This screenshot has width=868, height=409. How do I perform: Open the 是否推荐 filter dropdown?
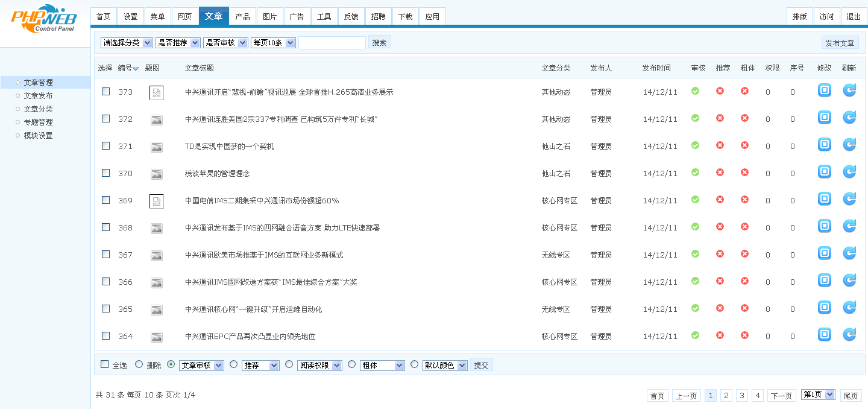pos(178,43)
